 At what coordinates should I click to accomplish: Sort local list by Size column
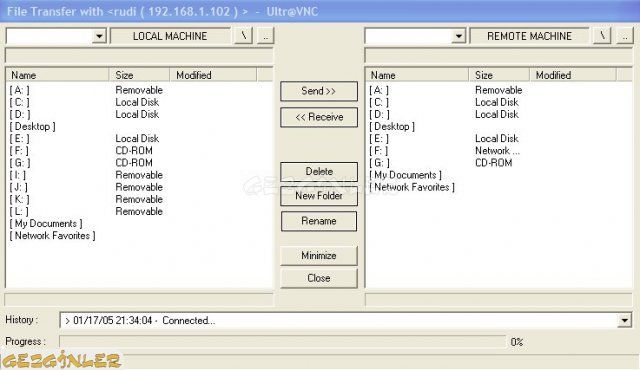(x=139, y=75)
